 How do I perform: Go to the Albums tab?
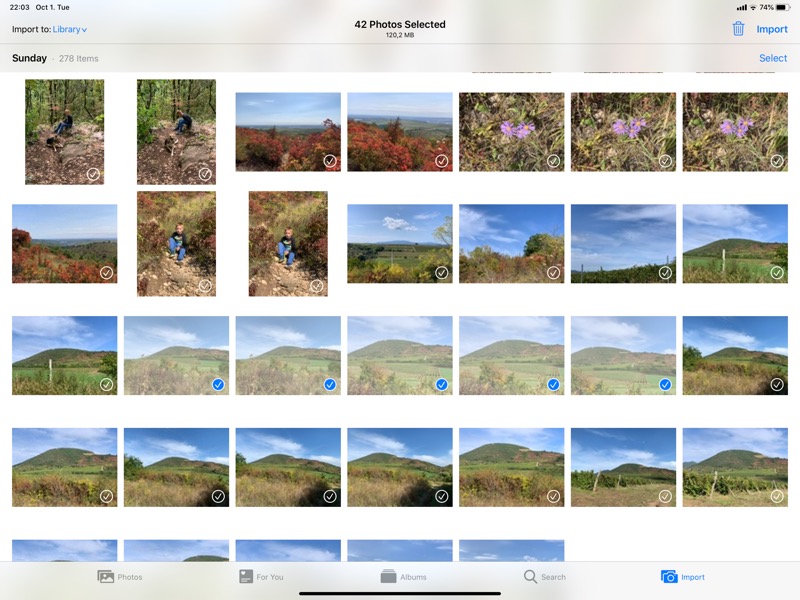pyautogui.click(x=403, y=577)
